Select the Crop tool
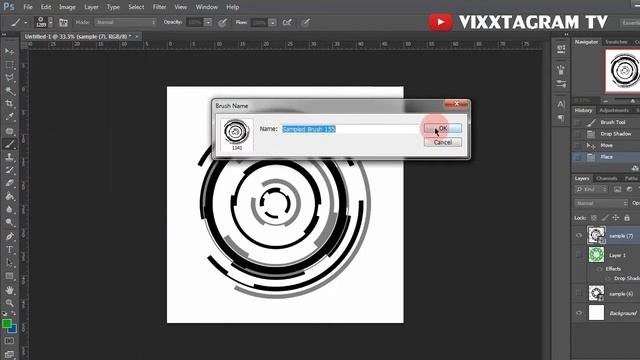The width and height of the screenshot is (640, 360). pos(9,104)
